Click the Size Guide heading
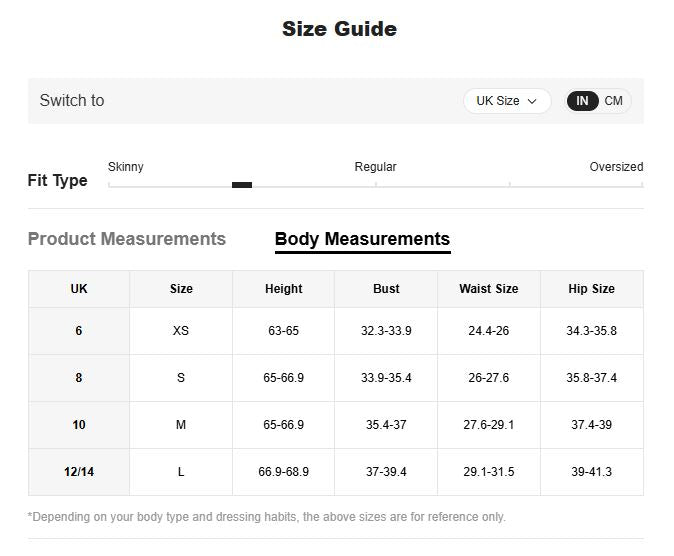674x556 pixels. click(x=339, y=29)
